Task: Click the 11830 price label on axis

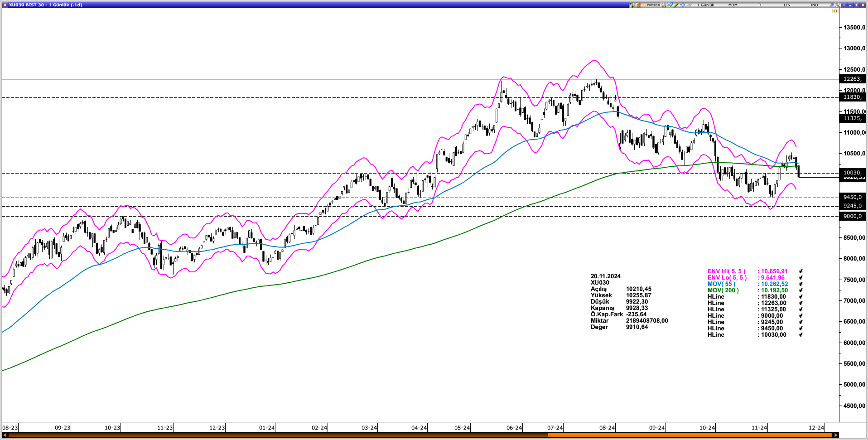Action: [853, 97]
